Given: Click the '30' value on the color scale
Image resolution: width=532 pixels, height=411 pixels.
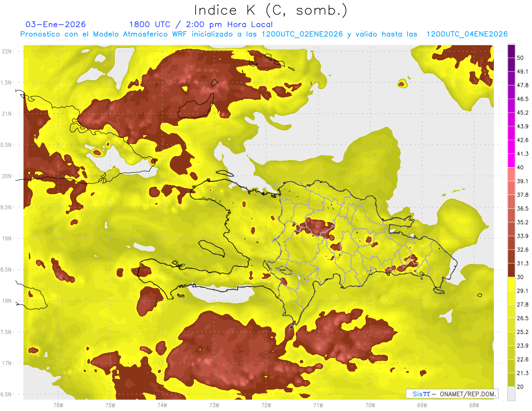Looking at the screenshot, I should pos(520,277).
